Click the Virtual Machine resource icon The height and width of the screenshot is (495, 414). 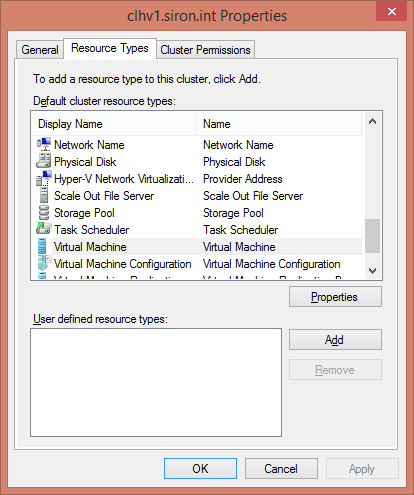[x=42, y=246]
